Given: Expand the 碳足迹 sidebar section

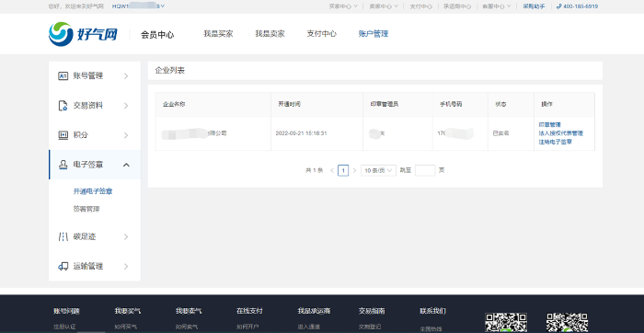Looking at the screenshot, I should click(126, 236).
